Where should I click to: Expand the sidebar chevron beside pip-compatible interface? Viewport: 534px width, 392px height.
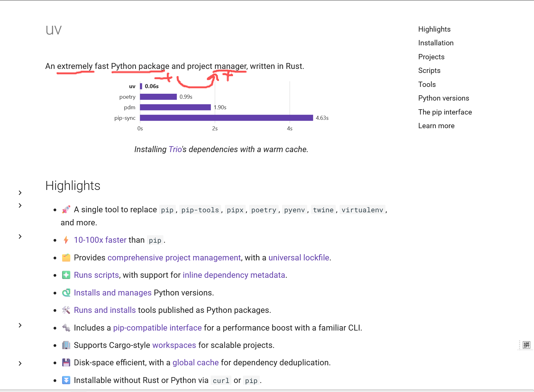coord(20,325)
